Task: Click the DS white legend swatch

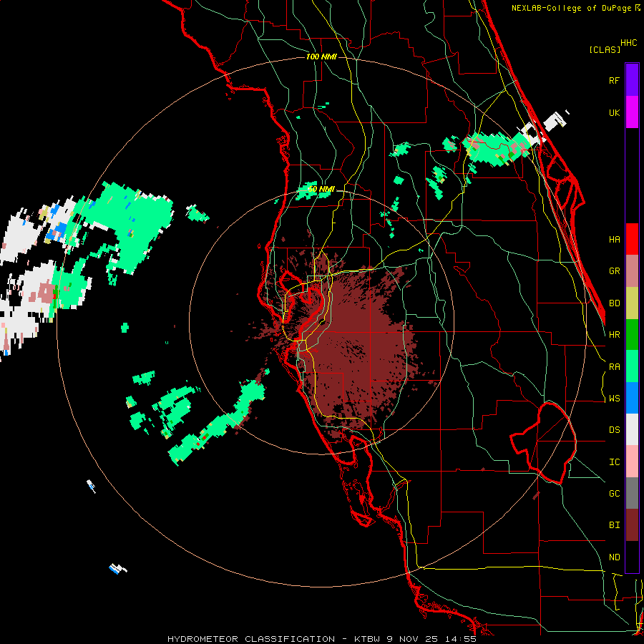Action: [x=632, y=429]
